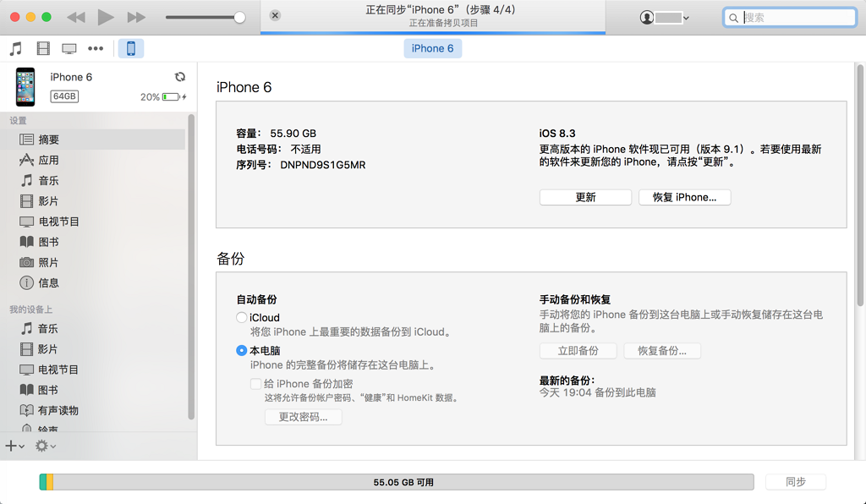Click the iPhone 6 device thumbnail

click(x=25, y=86)
